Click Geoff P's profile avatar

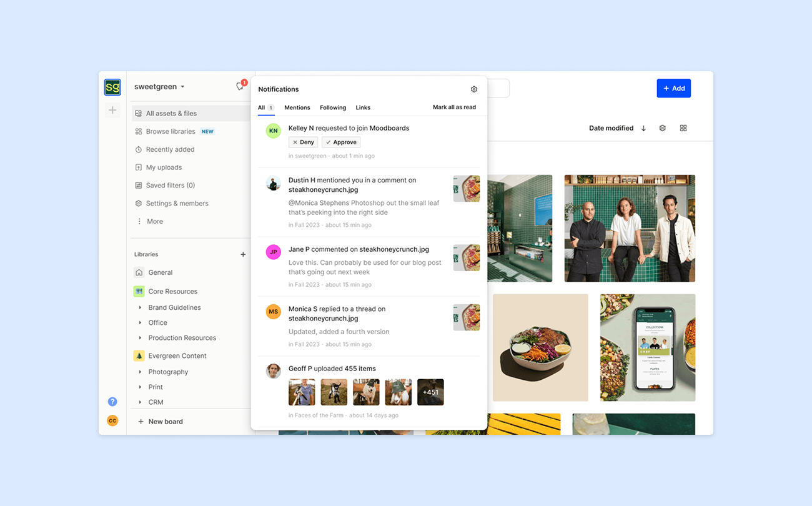[273, 371]
